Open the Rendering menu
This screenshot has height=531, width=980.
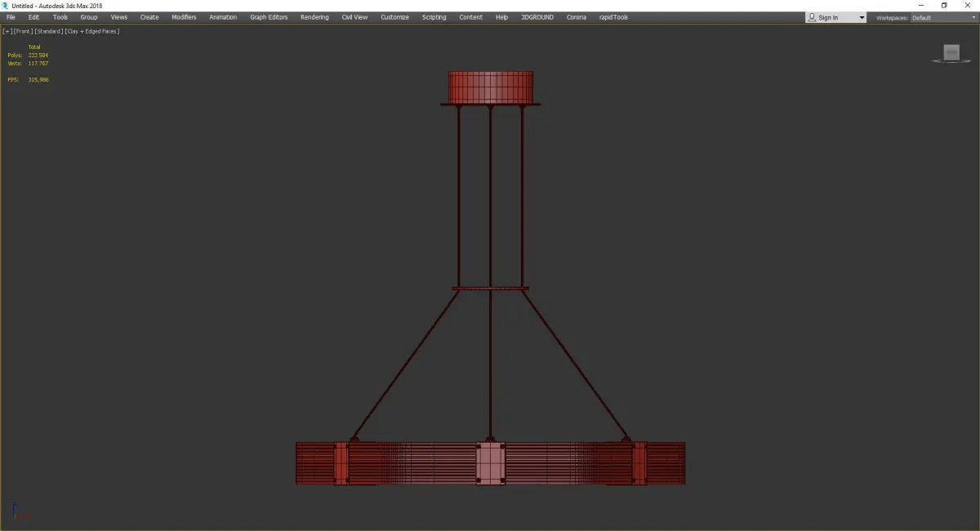[314, 17]
